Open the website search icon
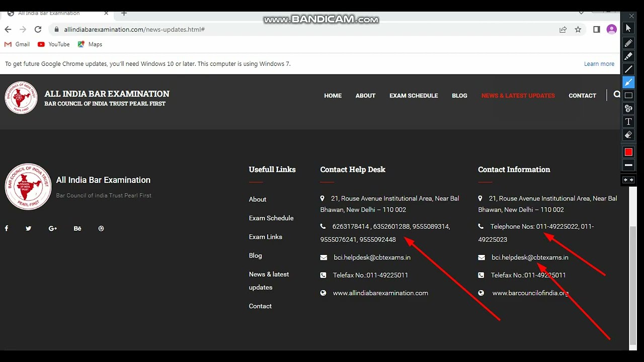Viewport: 644px width, 362px height. pos(617,95)
